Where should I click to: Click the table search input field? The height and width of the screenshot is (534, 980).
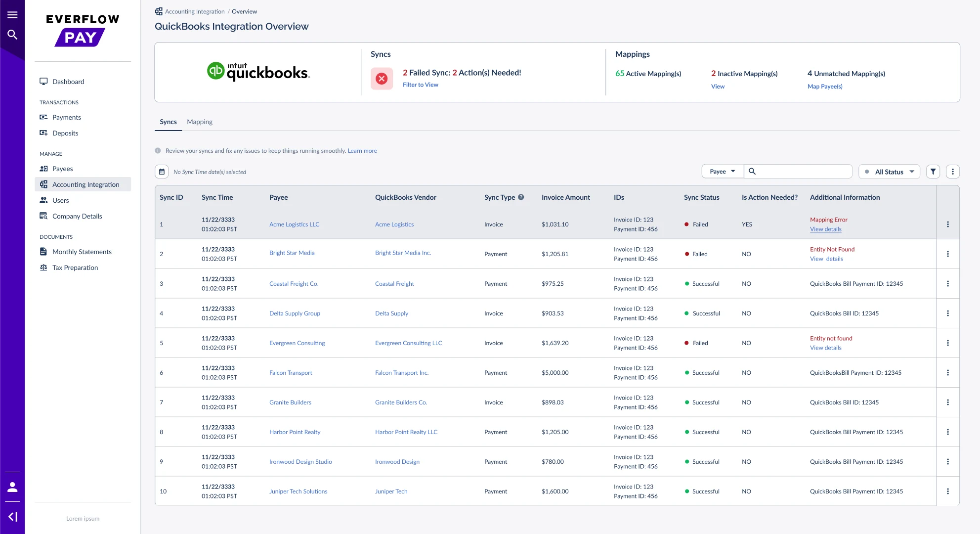(798, 172)
